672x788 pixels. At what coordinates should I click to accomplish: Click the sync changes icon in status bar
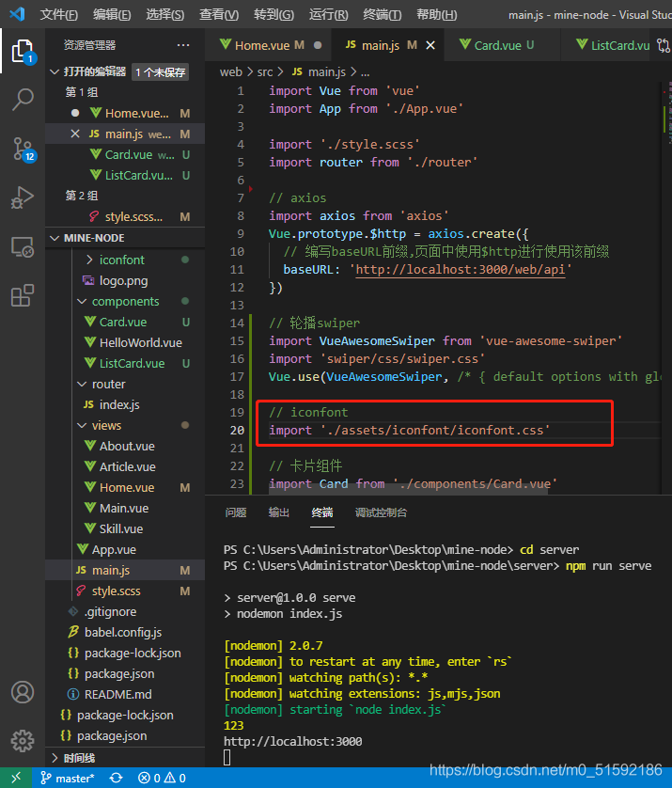[x=116, y=778]
